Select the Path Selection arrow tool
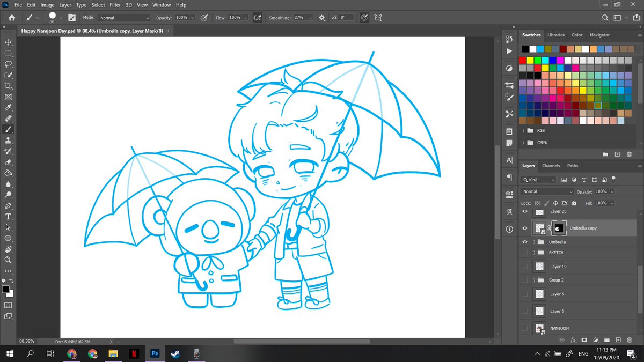Image resolution: width=644 pixels, height=362 pixels. (x=8, y=227)
